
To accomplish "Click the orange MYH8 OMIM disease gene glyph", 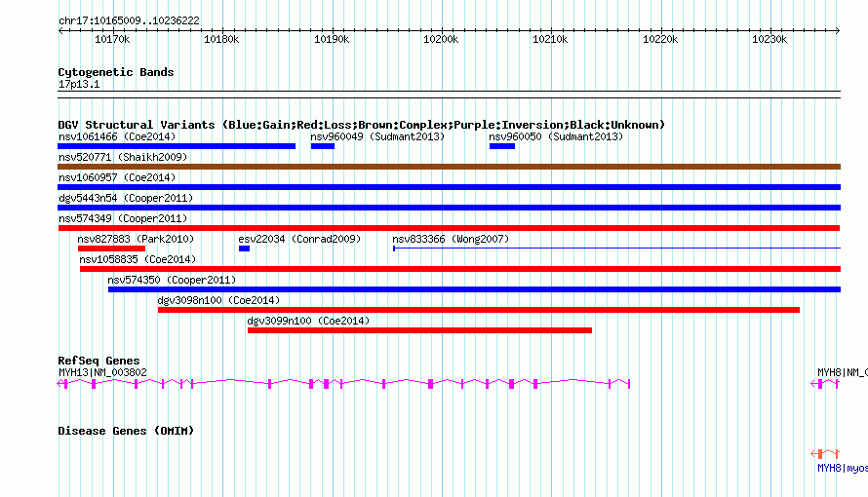I will click(825, 454).
